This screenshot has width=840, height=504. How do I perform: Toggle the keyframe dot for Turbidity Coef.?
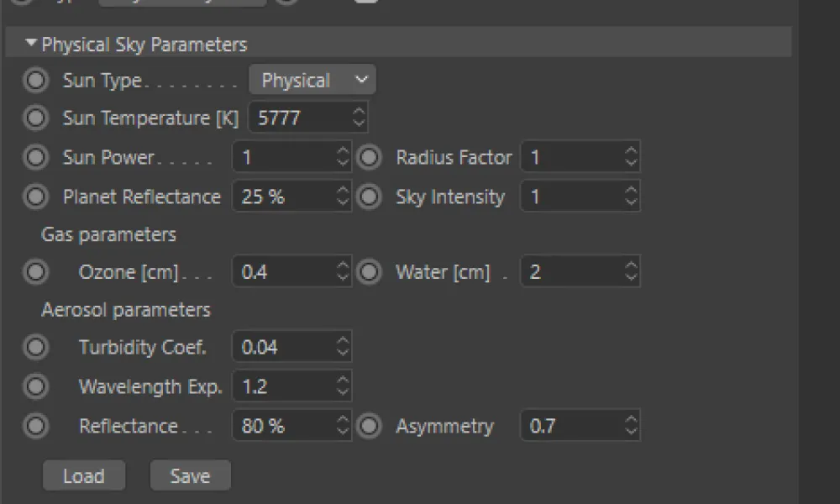[x=35, y=347]
